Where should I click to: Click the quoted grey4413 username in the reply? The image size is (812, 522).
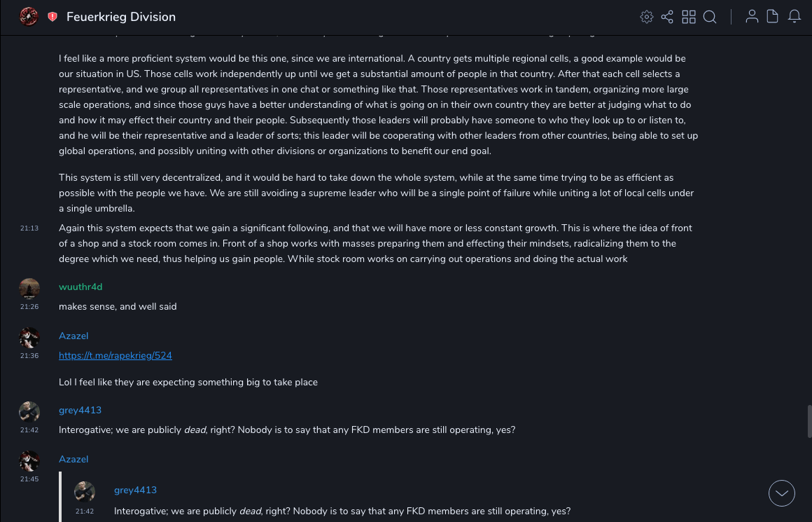135,490
